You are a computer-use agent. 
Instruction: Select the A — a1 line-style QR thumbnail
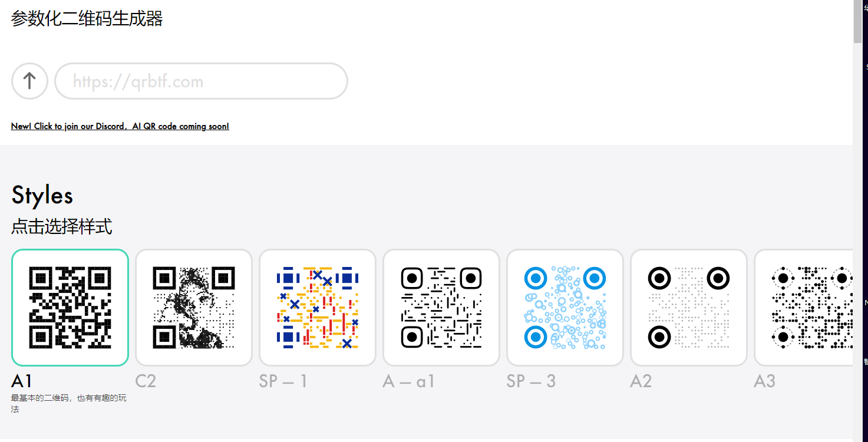click(441, 307)
